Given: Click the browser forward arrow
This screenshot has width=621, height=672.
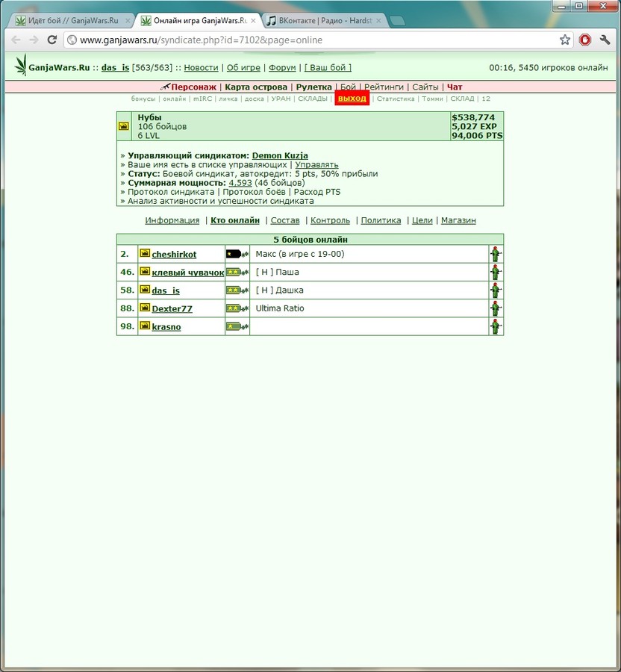Looking at the screenshot, I should coord(34,40).
